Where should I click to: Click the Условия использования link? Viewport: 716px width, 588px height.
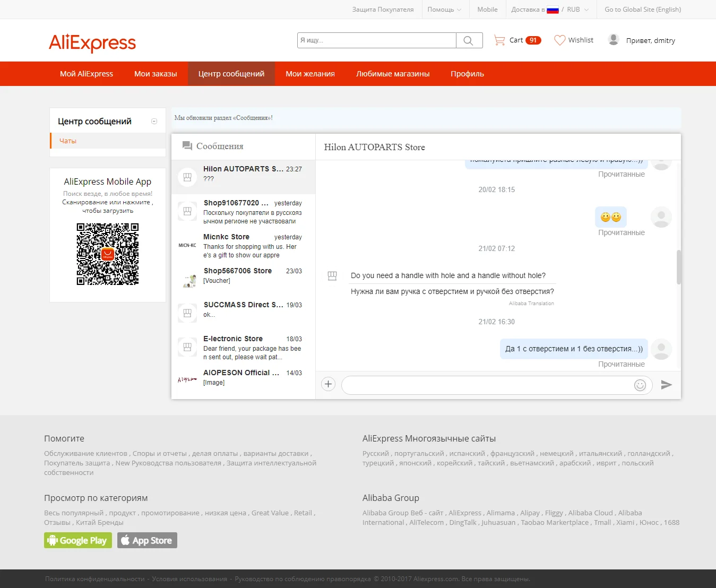[x=189, y=579]
